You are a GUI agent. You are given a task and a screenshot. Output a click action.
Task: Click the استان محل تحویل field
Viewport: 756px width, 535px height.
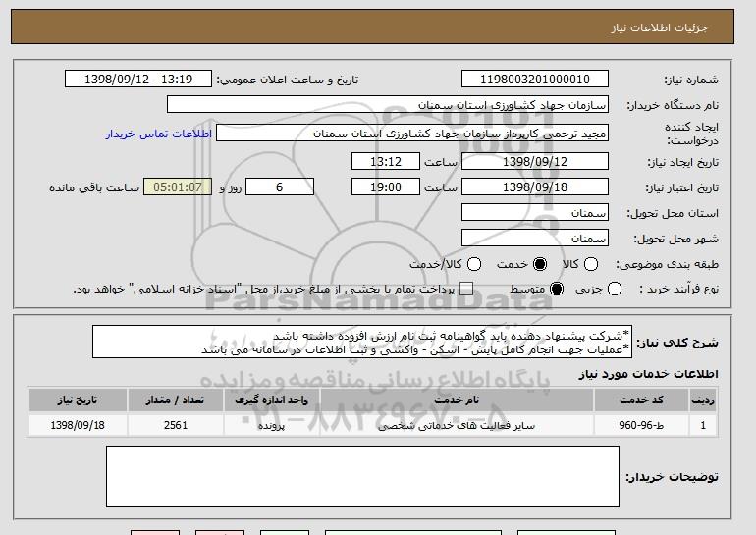point(535,213)
